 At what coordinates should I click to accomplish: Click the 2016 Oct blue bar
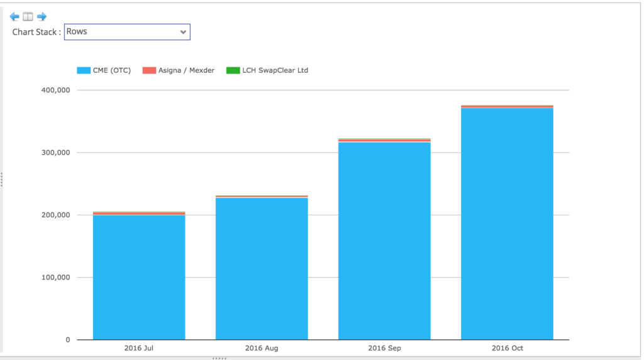(507, 224)
